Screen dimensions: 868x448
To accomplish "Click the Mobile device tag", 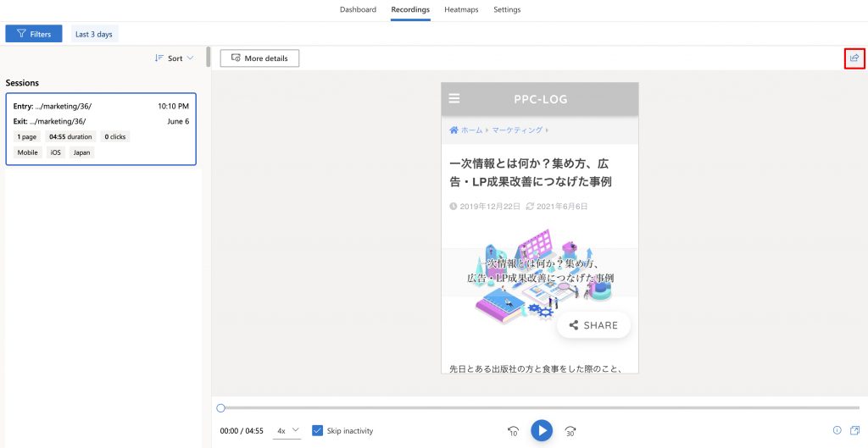I will click(x=28, y=152).
